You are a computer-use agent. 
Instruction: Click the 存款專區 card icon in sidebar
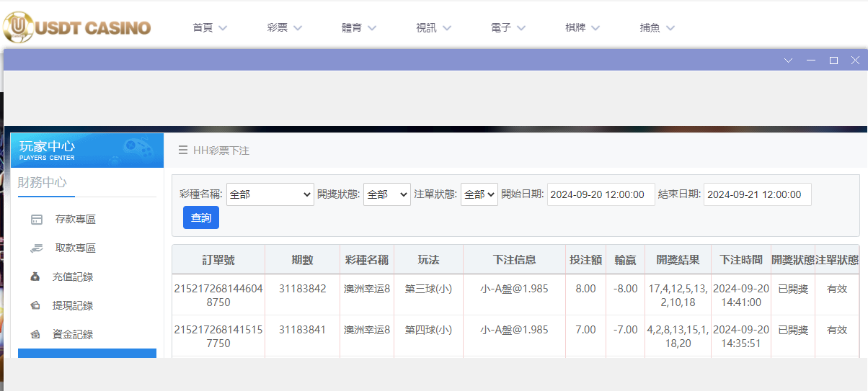(x=37, y=220)
